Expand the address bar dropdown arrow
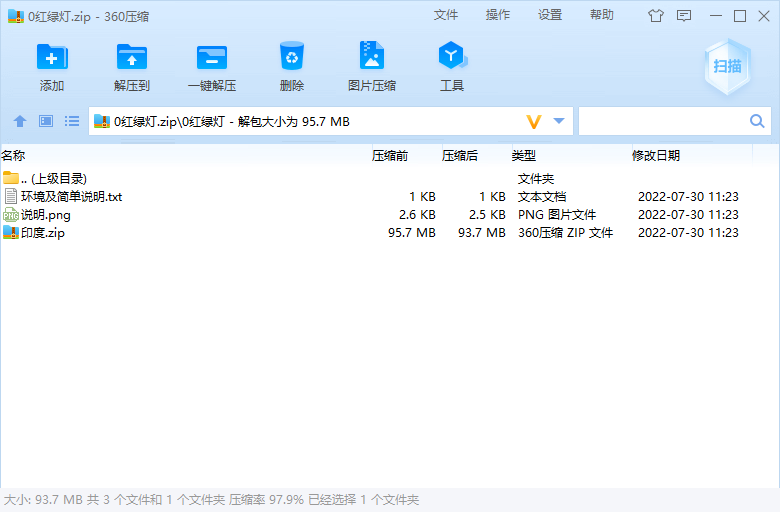The height and width of the screenshot is (512, 780). [559, 120]
